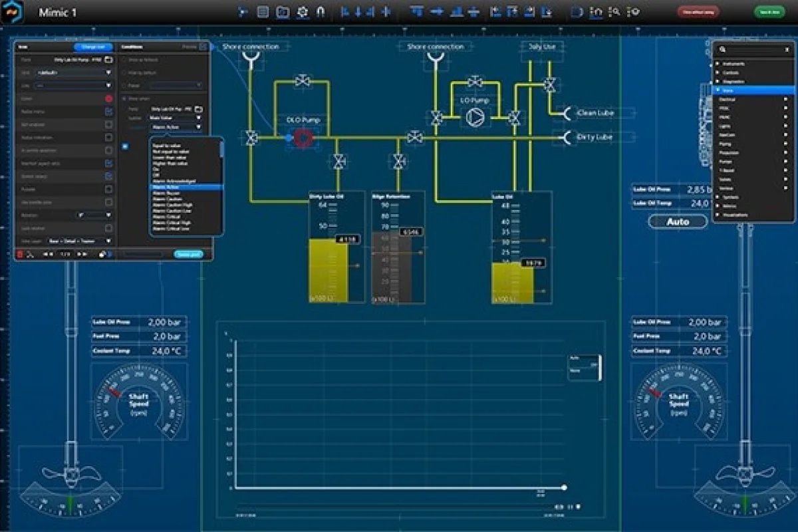Select the Show by default radio option
The image size is (798, 532).
coord(124,60)
